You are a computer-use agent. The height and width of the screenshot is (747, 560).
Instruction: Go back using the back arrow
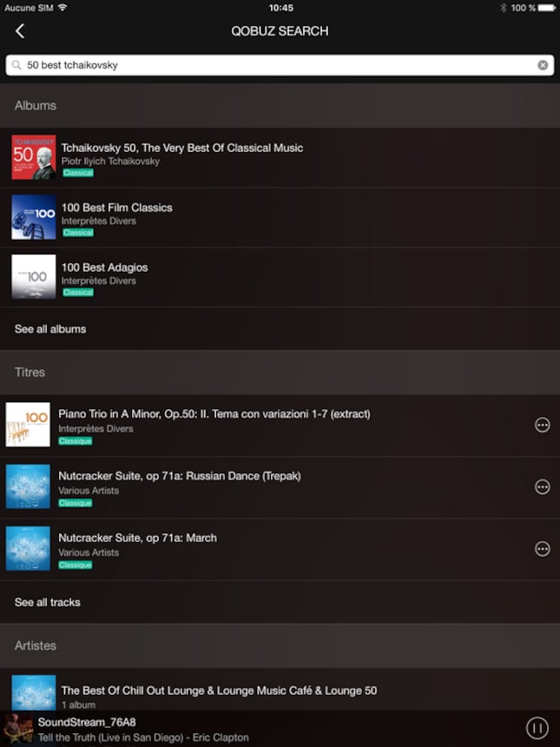coord(20,31)
